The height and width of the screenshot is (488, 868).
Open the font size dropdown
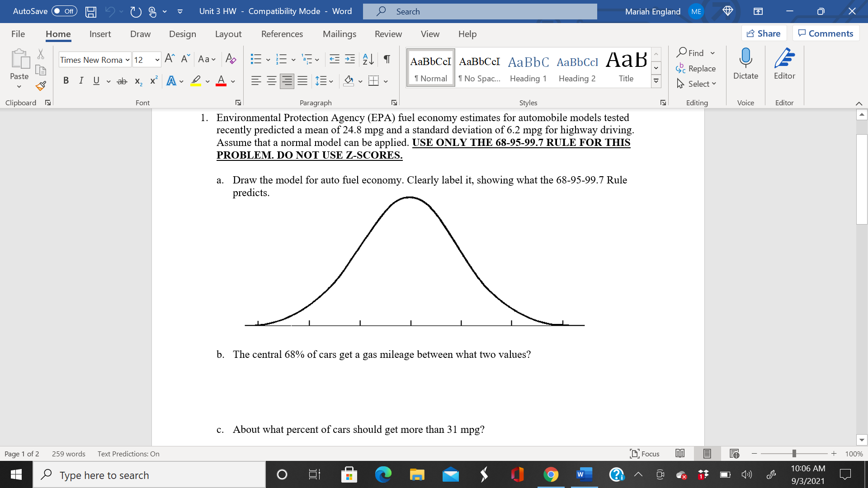pyautogui.click(x=157, y=60)
